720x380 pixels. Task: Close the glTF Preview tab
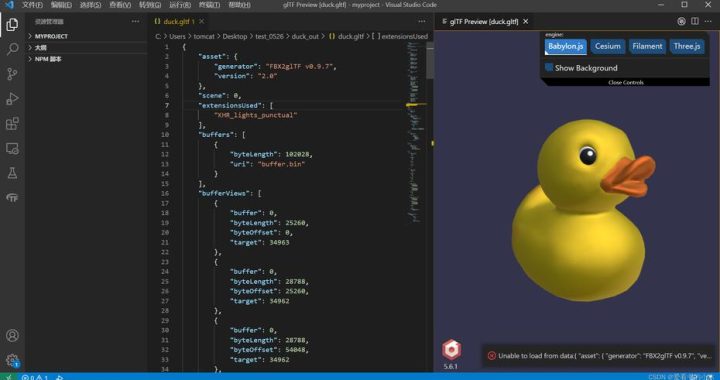point(526,22)
